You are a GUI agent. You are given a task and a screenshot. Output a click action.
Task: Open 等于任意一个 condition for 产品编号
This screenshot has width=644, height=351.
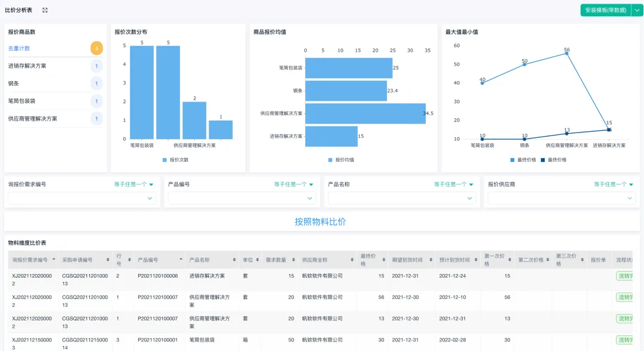click(x=293, y=184)
